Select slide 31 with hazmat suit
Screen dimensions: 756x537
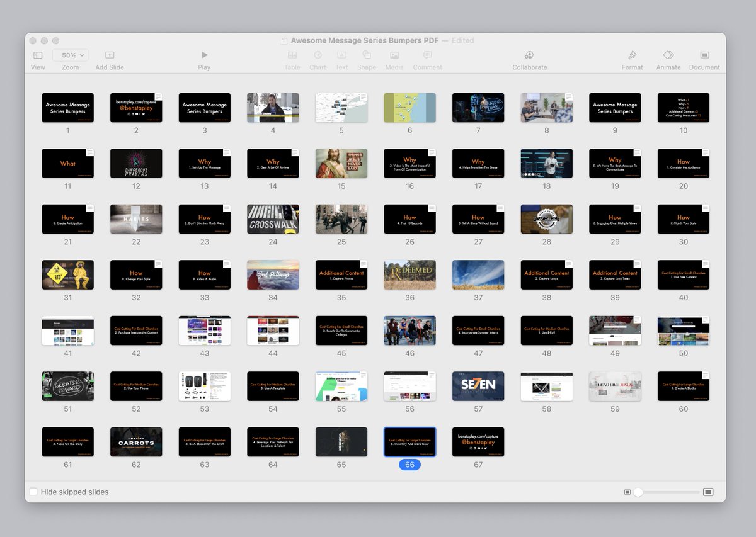[x=67, y=275]
